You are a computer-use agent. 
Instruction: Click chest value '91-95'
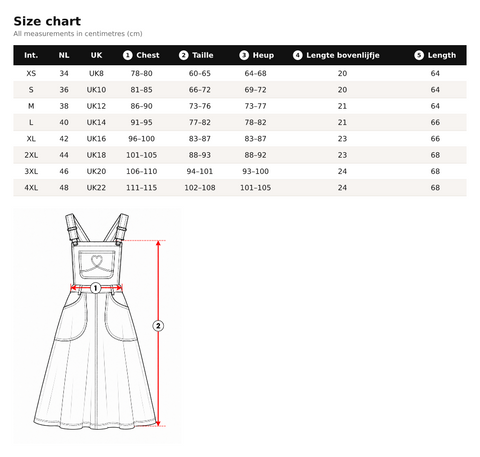coord(141,122)
